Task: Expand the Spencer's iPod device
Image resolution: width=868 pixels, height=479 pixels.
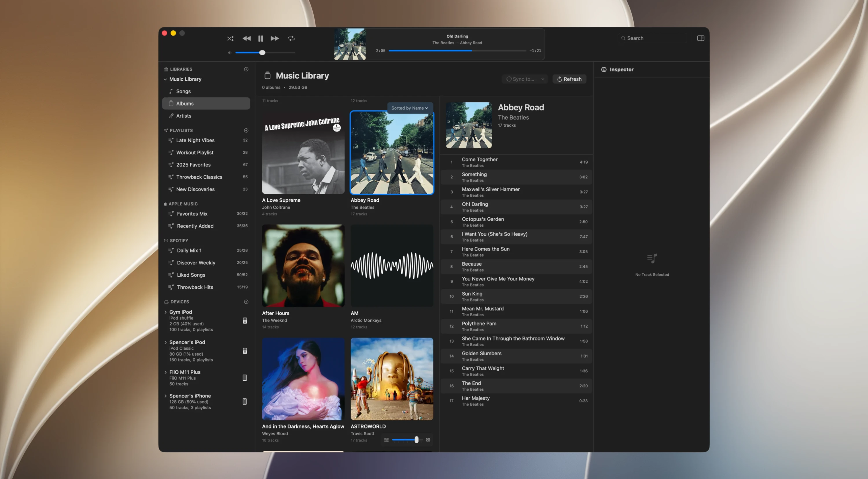Action: click(165, 342)
